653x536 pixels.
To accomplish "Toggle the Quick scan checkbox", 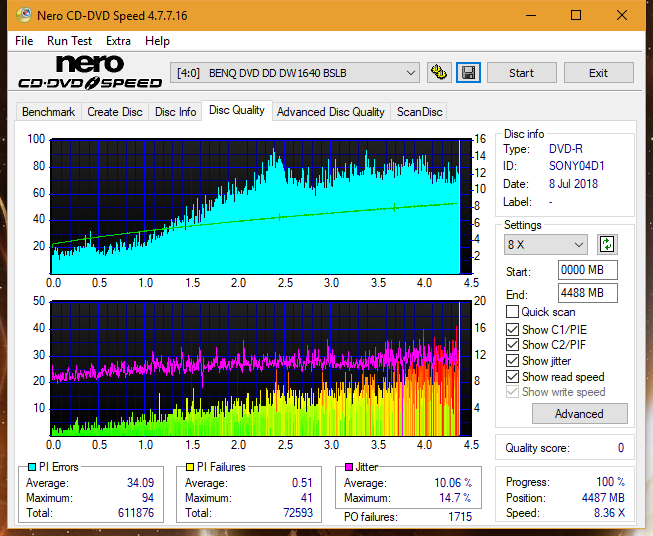I will (x=512, y=312).
